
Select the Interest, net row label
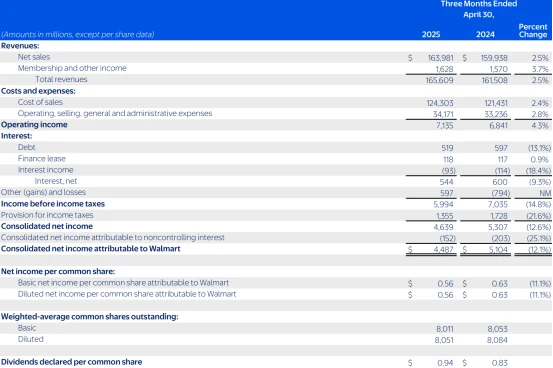pos(56,181)
